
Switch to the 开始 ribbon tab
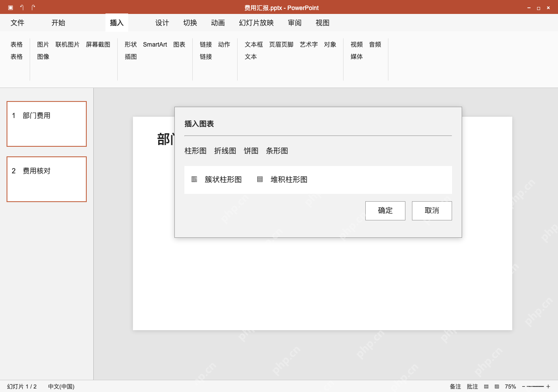click(58, 23)
